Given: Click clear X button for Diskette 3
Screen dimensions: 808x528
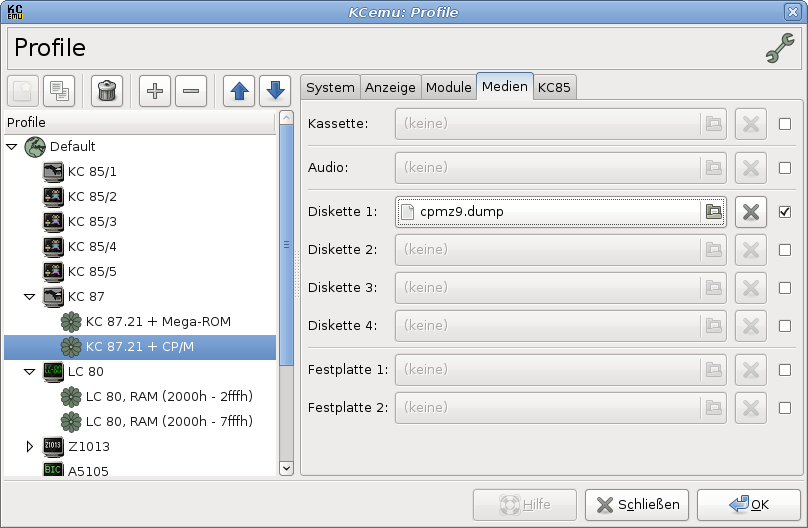Looking at the screenshot, I should tap(751, 288).
